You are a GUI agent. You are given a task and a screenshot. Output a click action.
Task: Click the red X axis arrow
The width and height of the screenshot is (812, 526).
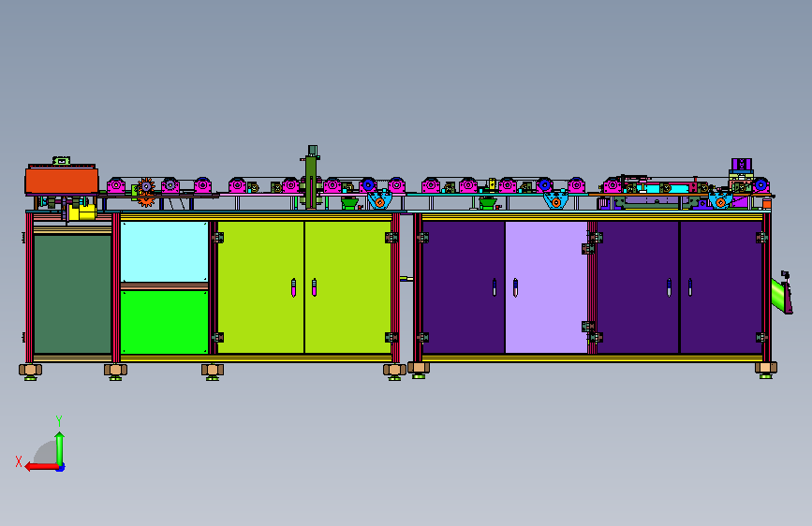pos(41,467)
